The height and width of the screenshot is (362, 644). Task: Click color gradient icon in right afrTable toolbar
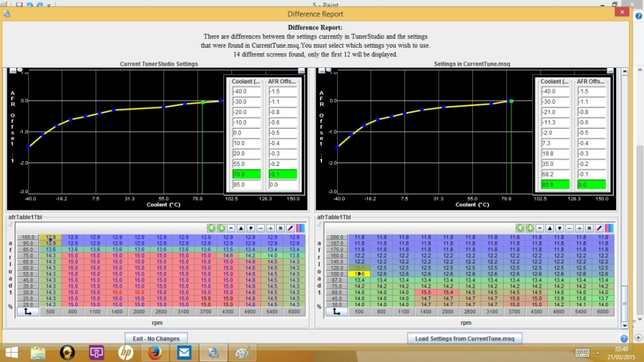coord(609,228)
